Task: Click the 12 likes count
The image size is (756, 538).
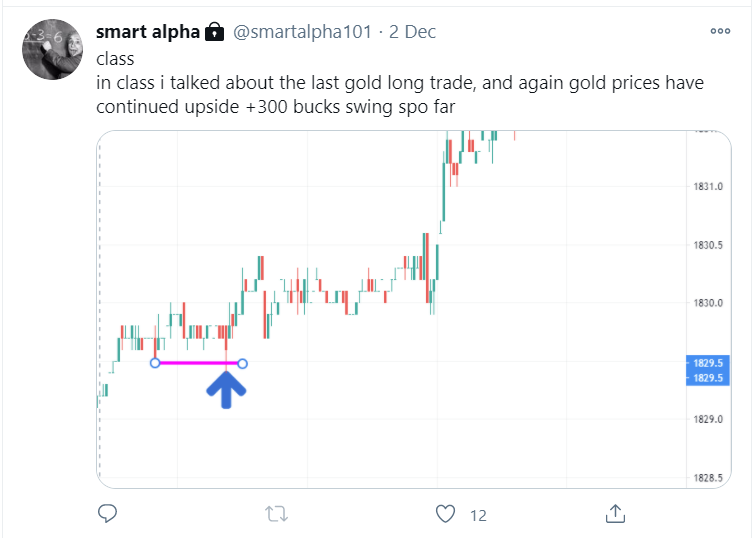Action: (x=478, y=515)
